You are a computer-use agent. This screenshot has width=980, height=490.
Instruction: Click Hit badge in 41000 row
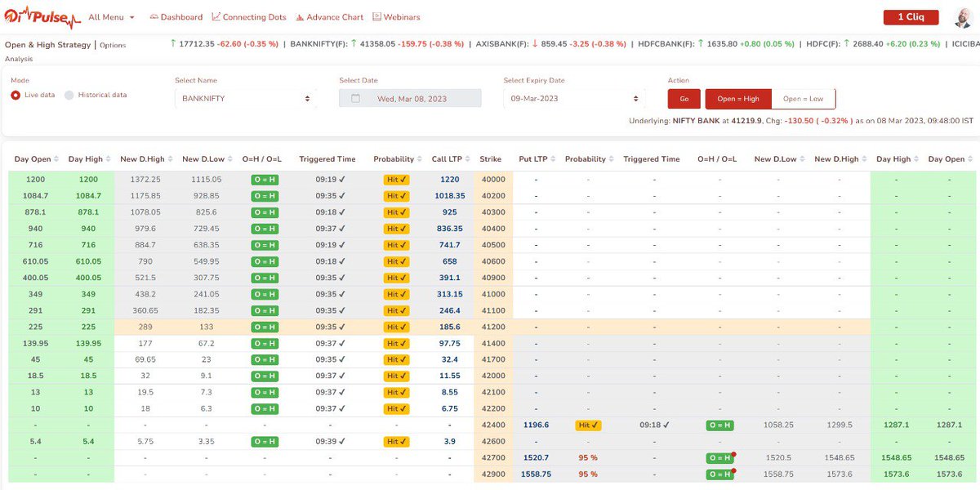point(397,294)
